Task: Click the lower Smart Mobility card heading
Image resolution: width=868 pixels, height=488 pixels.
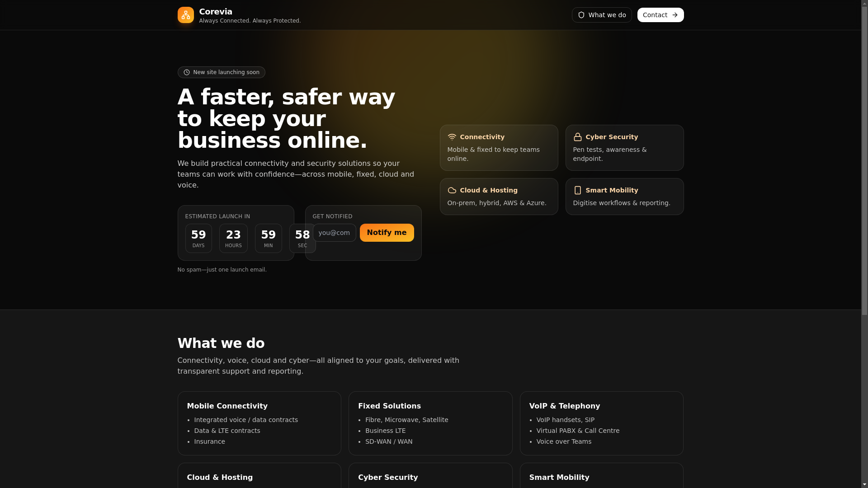Action: (x=559, y=478)
